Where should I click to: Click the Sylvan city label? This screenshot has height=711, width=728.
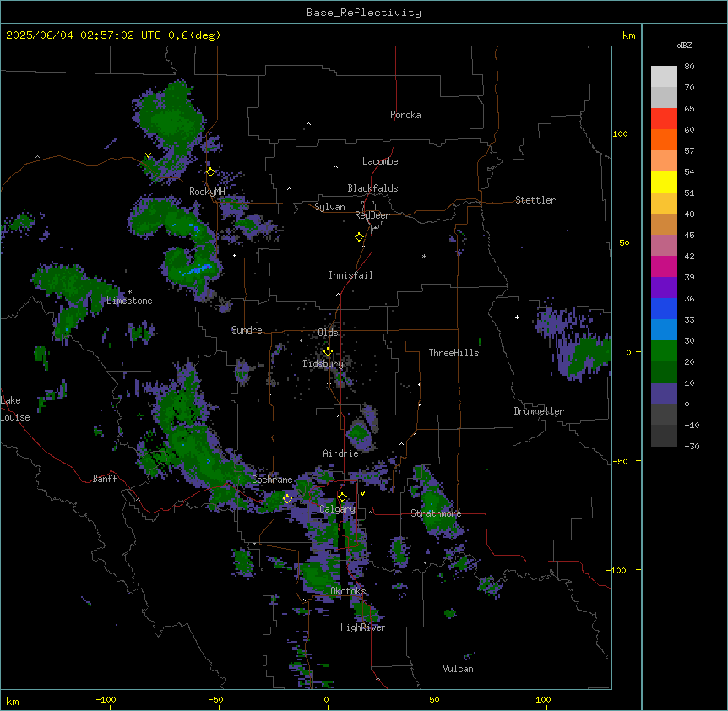pyautogui.click(x=329, y=207)
